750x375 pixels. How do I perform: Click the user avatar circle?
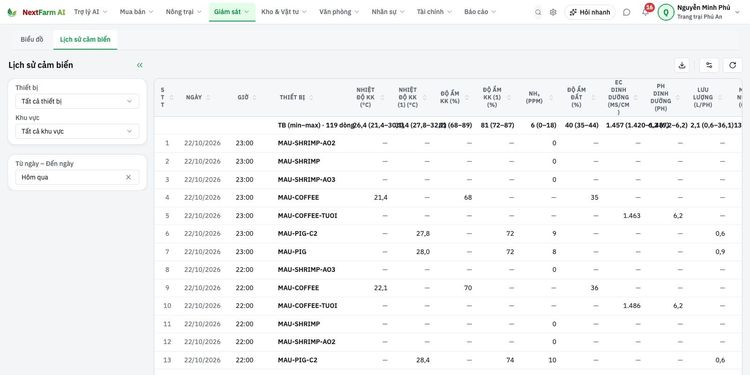click(666, 12)
